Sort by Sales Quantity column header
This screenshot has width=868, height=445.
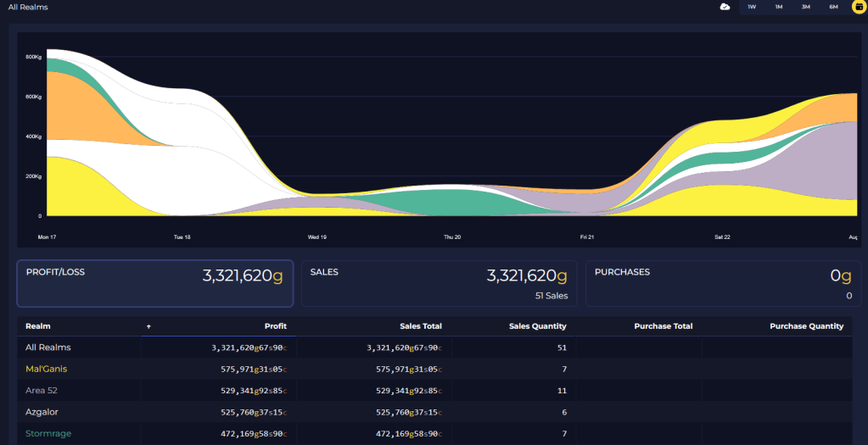pyautogui.click(x=538, y=326)
